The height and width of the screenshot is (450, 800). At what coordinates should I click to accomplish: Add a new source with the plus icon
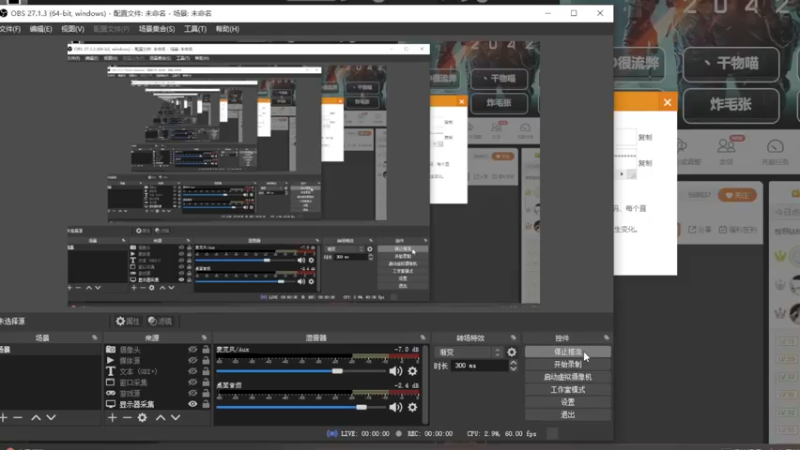(112, 417)
